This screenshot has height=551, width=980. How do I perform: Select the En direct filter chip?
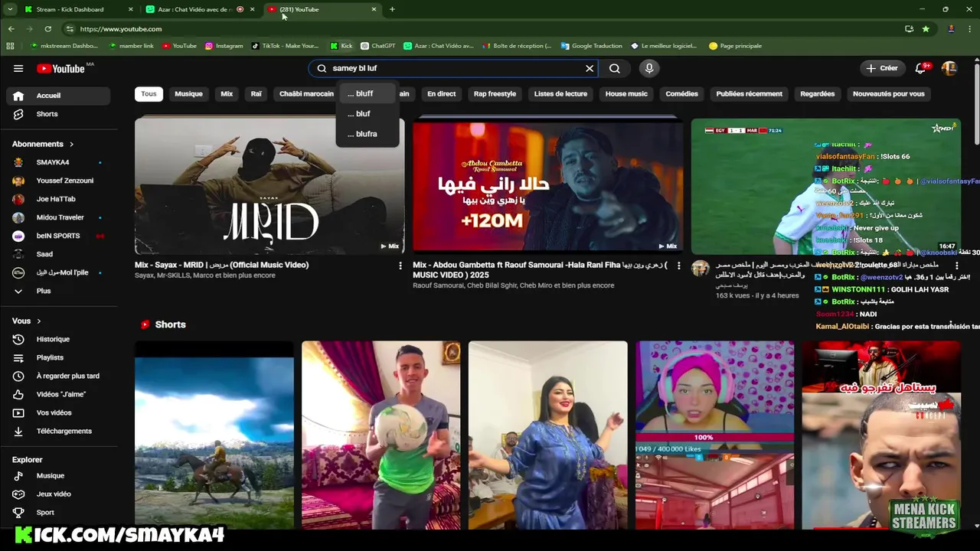pyautogui.click(x=441, y=93)
